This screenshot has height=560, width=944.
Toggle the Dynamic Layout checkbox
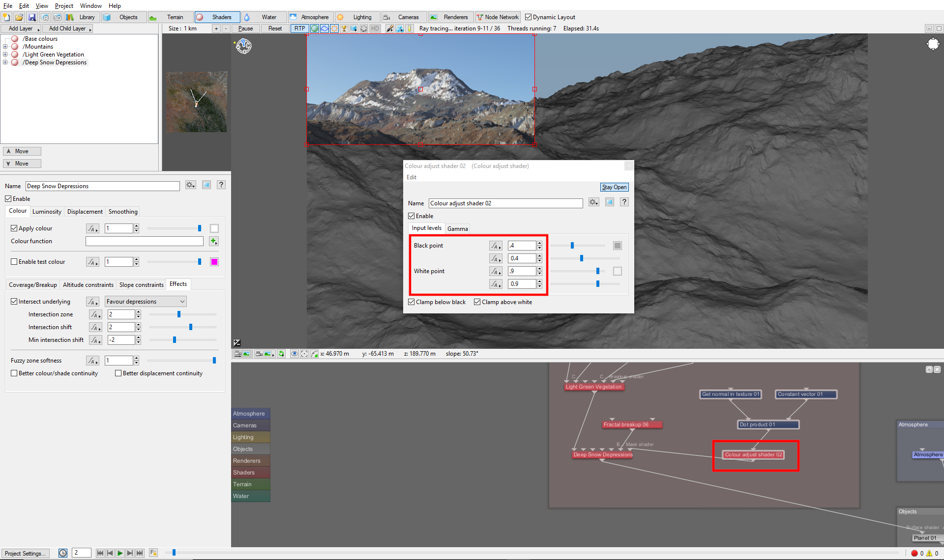click(529, 17)
